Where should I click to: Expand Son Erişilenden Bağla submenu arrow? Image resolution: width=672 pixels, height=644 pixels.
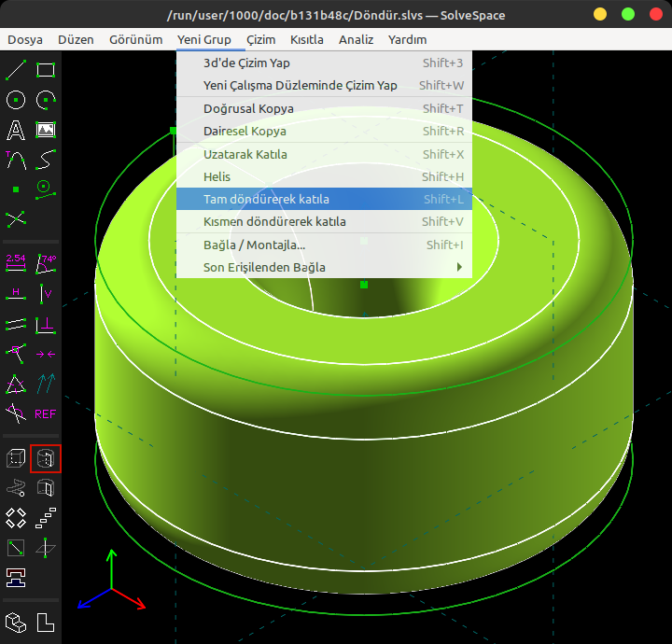coord(459,267)
